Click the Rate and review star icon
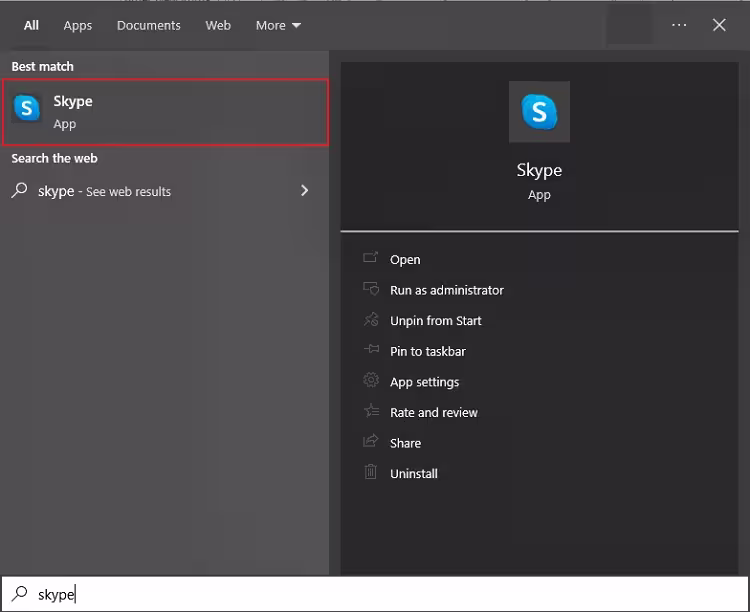 point(371,410)
